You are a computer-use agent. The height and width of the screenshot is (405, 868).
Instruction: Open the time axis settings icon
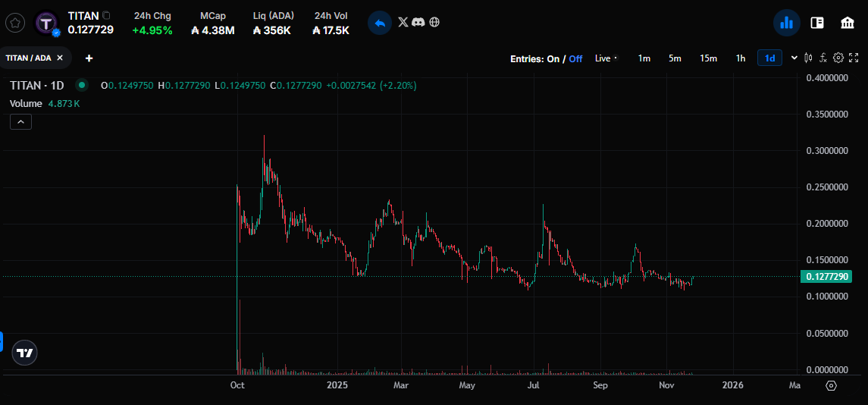[832, 385]
